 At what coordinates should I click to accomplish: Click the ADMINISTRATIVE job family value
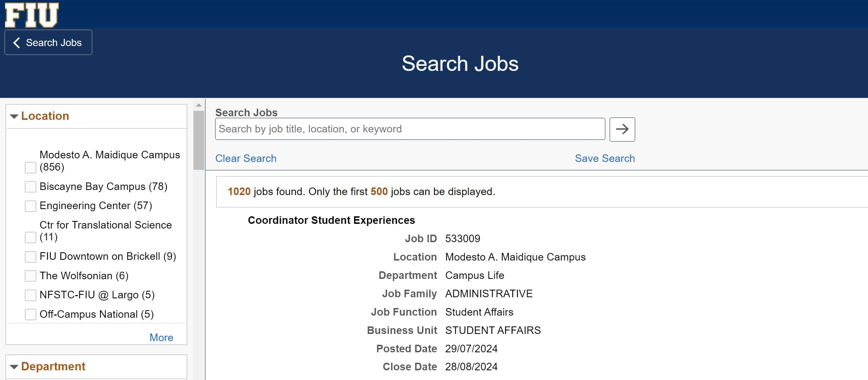[489, 294]
